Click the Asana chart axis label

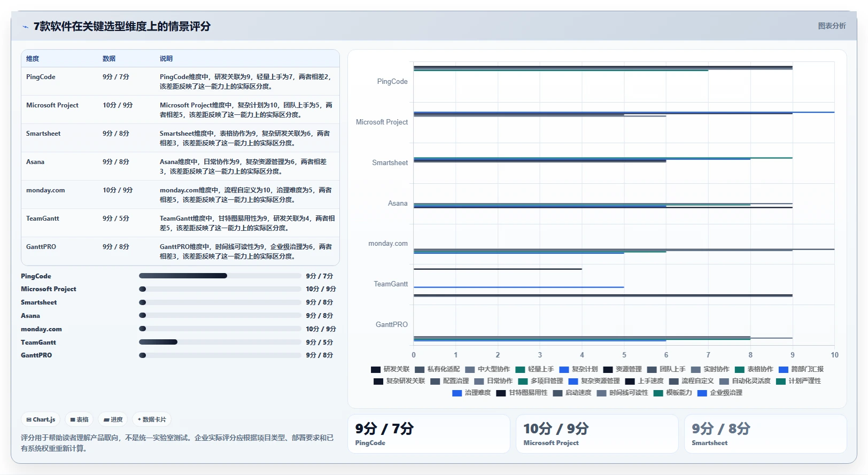(398, 204)
